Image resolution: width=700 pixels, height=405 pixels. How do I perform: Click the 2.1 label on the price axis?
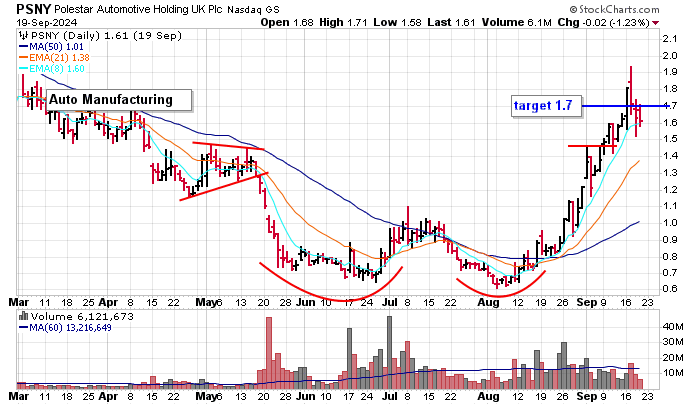670,39
